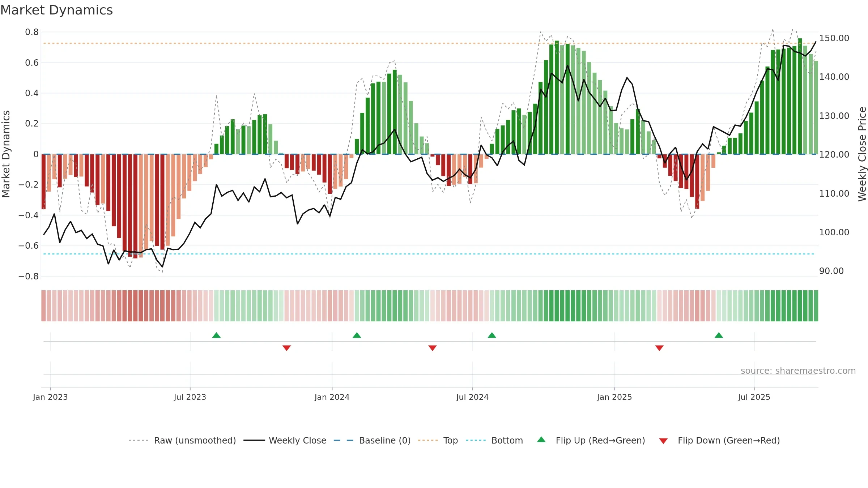Select the flip-up marker before Jul 2025
The width and height of the screenshot is (868, 488).
(719, 335)
